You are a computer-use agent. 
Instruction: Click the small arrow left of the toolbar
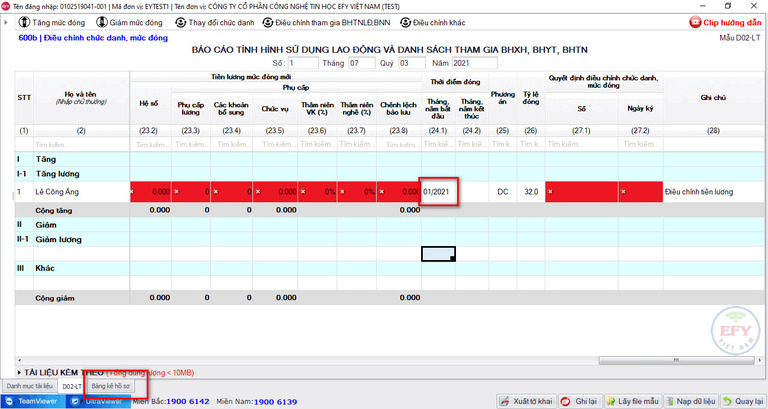[x=5, y=23]
